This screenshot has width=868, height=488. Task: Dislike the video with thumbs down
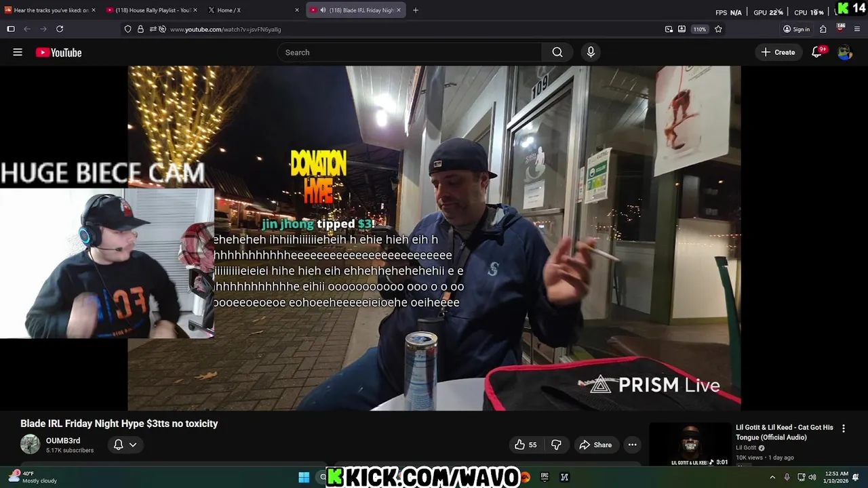(556, 445)
